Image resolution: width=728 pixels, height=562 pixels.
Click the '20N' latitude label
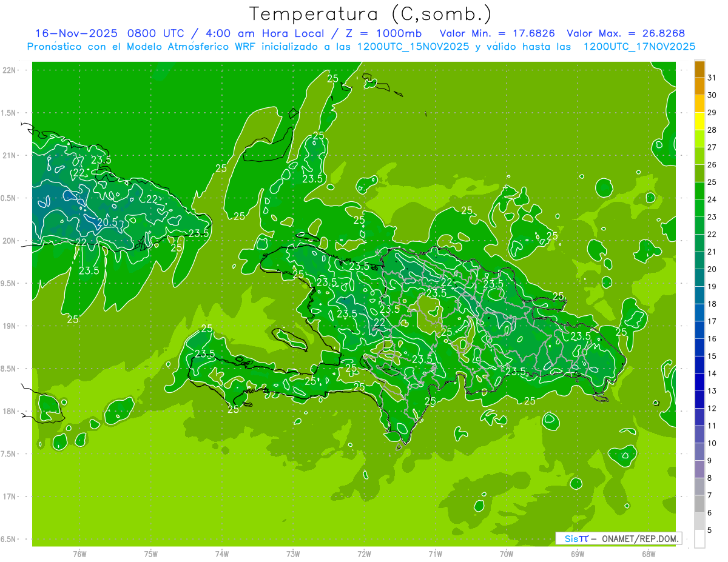(9, 241)
